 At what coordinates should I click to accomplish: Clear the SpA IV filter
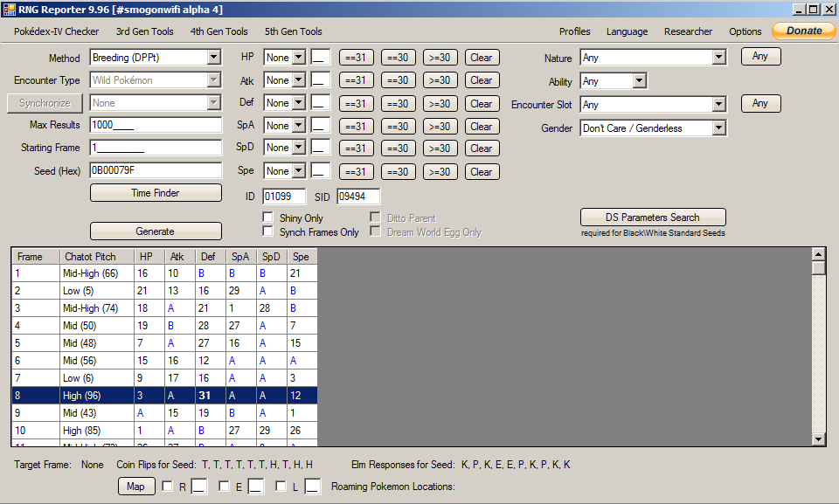tap(482, 127)
